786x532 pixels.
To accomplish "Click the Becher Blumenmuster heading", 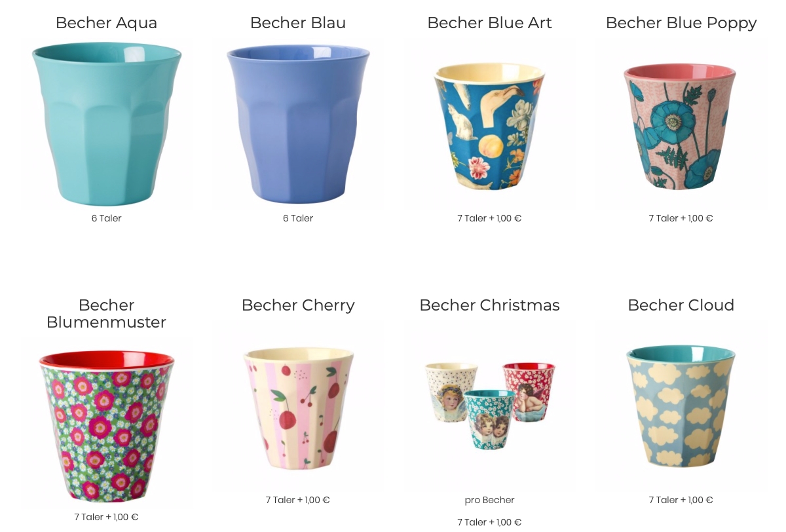I will pos(106,314).
